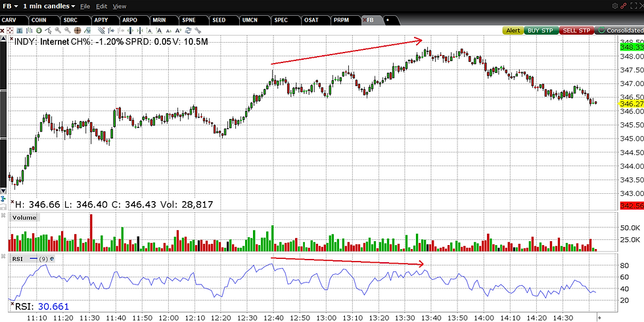Click the blue vertical arrows icon below scale

click(x=3, y=198)
